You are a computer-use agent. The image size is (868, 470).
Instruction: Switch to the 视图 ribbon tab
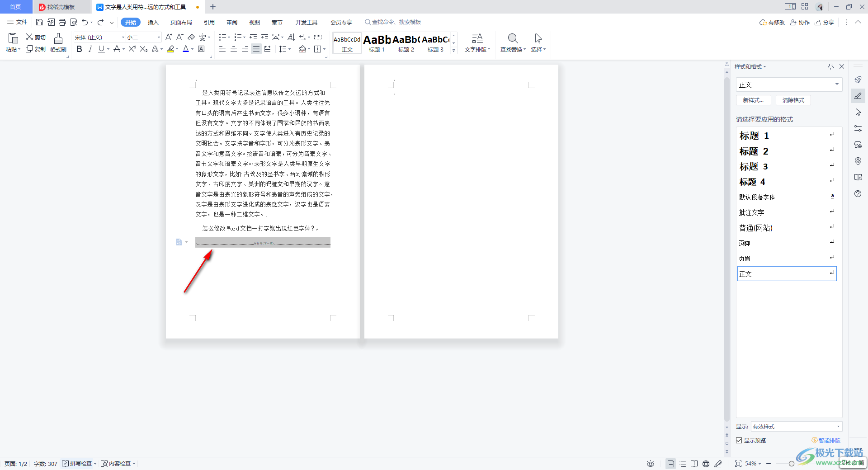point(255,22)
